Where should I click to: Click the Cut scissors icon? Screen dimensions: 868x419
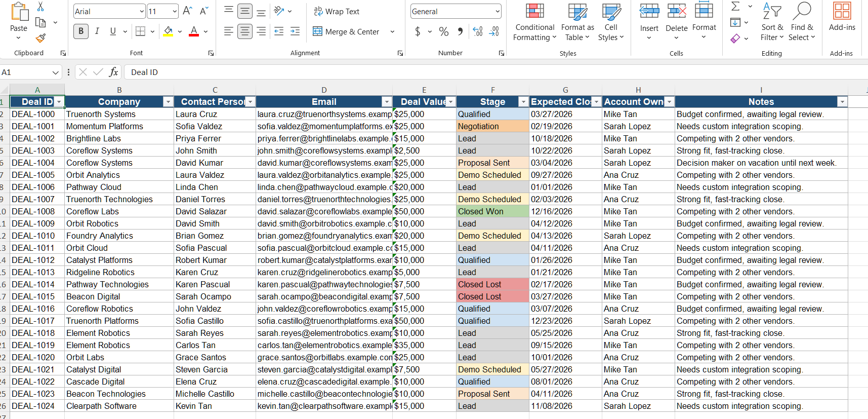40,7
